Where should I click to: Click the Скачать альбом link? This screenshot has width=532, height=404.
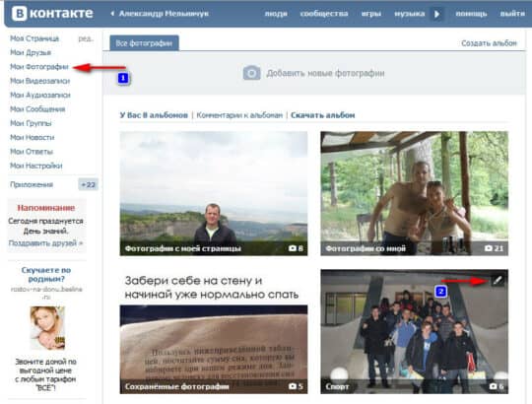pos(323,115)
